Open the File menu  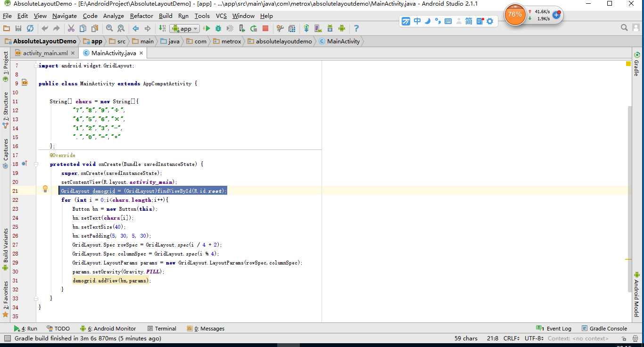point(7,16)
